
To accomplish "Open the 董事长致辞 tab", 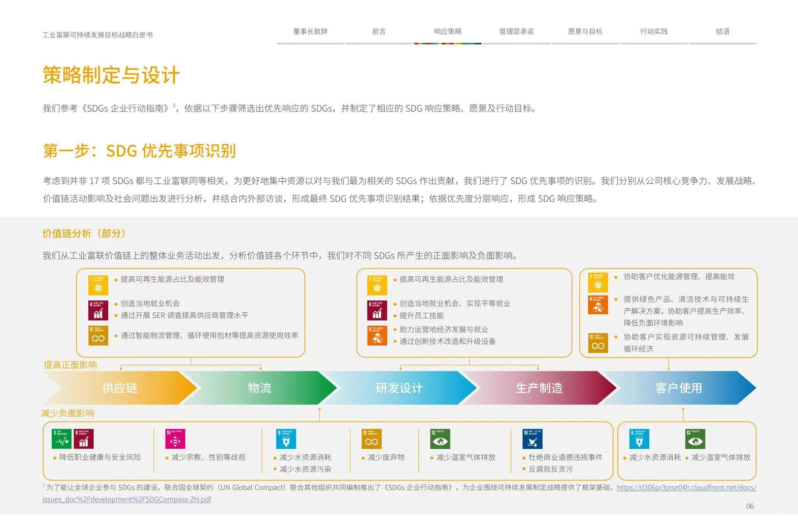I will [310, 32].
